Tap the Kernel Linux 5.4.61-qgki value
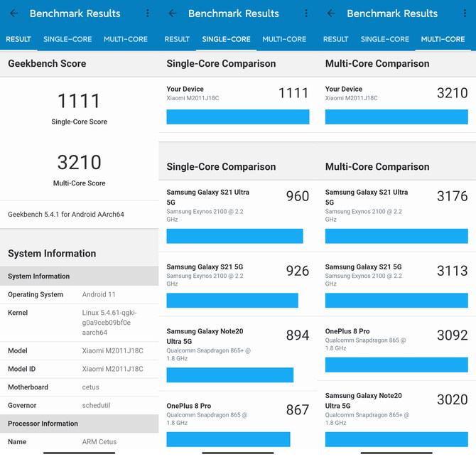This screenshot has height=457, width=476. (109, 323)
